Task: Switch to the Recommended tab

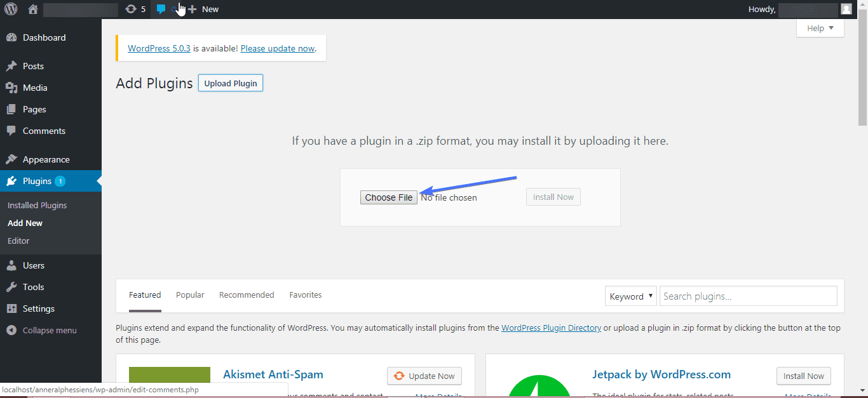Action: click(247, 295)
